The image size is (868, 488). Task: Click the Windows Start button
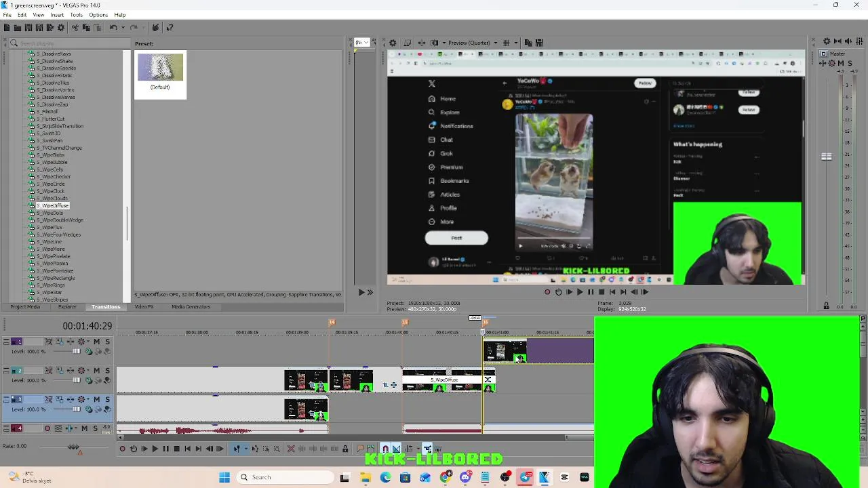pyautogui.click(x=224, y=477)
